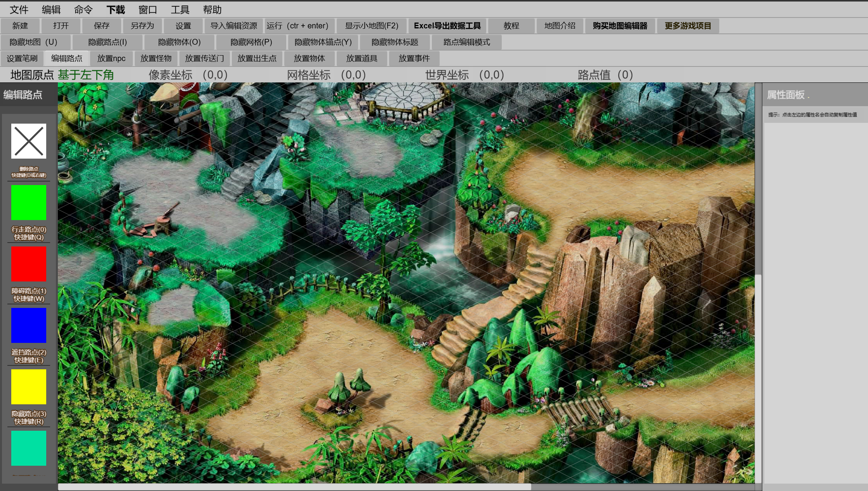Pick the green walkable waypoint swatch

click(28, 203)
